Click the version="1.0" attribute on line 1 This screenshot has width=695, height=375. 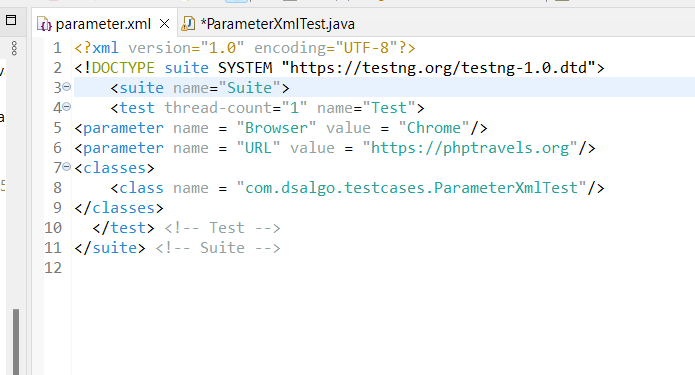(187, 48)
